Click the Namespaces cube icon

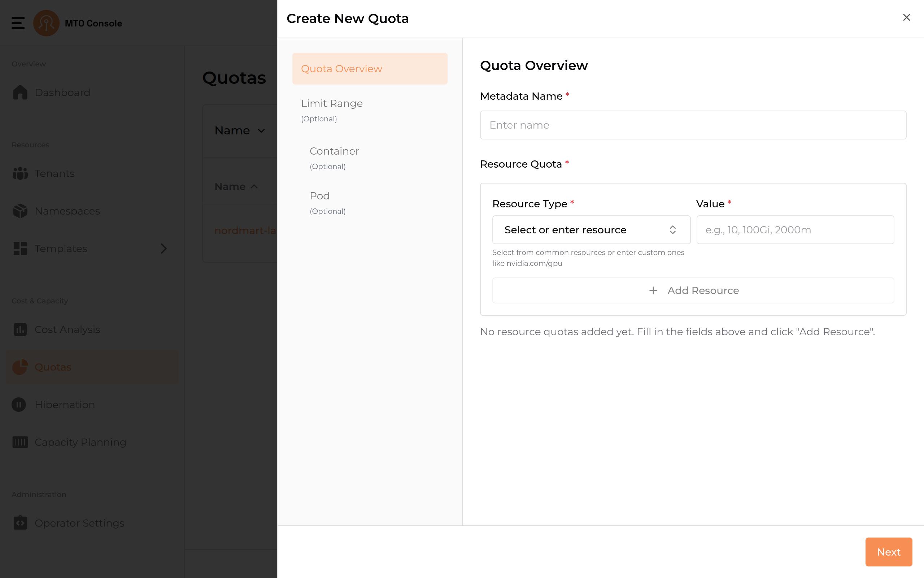pyautogui.click(x=20, y=211)
